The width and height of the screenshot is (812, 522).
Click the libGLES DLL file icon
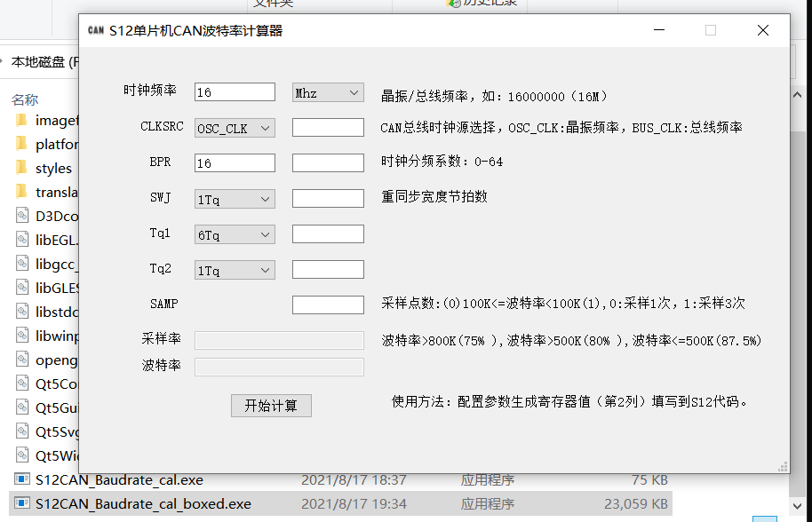[x=21, y=287]
